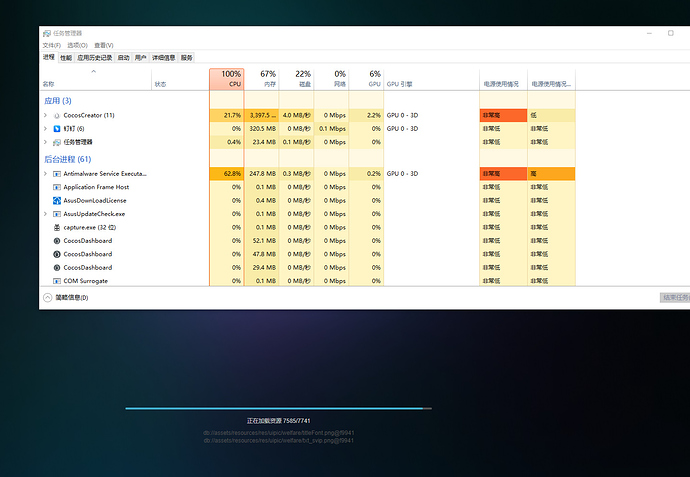Click the 247.8 MB memory cell

coord(261,174)
